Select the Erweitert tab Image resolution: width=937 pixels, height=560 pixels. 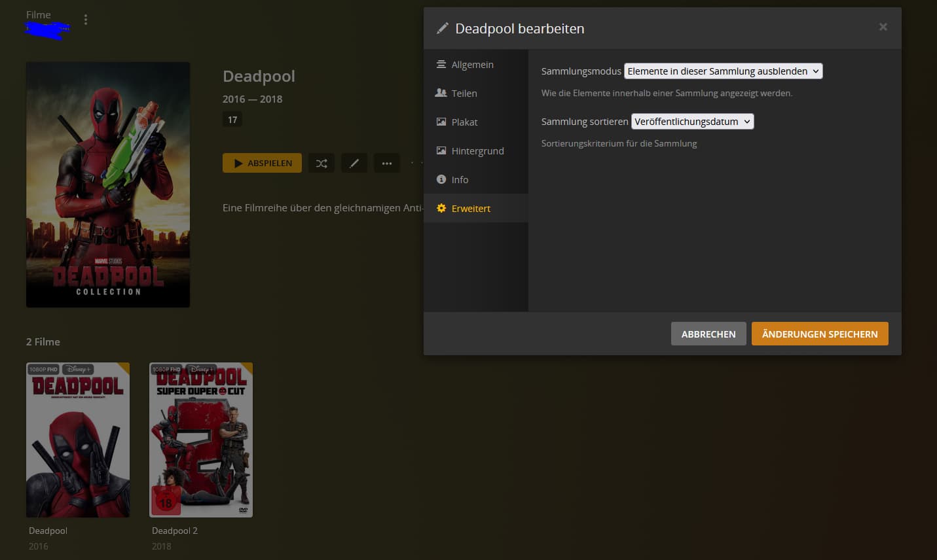pos(476,208)
